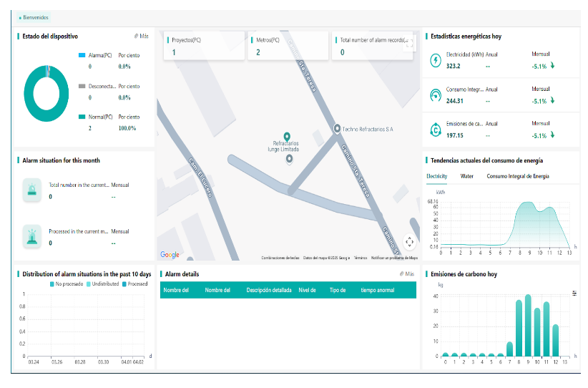Image resolution: width=588 pixels, height=388 pixels.
Task: Click the map camera controls icon
Action: click(409, 242)
